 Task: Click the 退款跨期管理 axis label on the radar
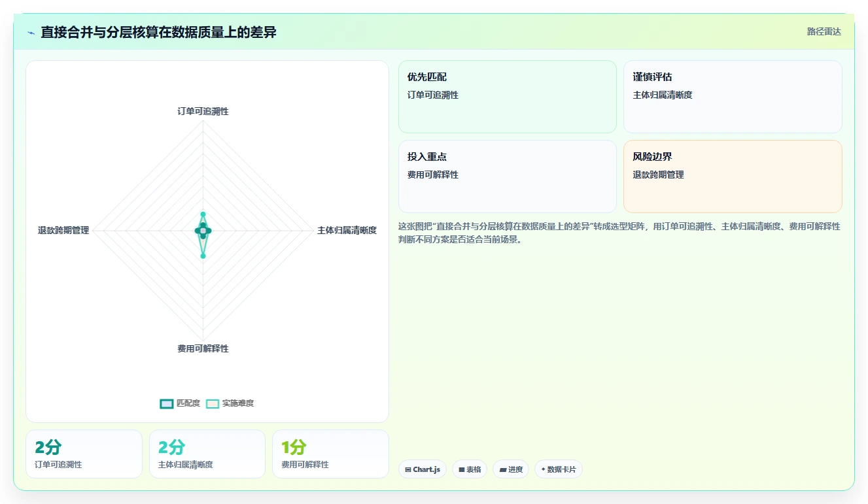point(63,230)
